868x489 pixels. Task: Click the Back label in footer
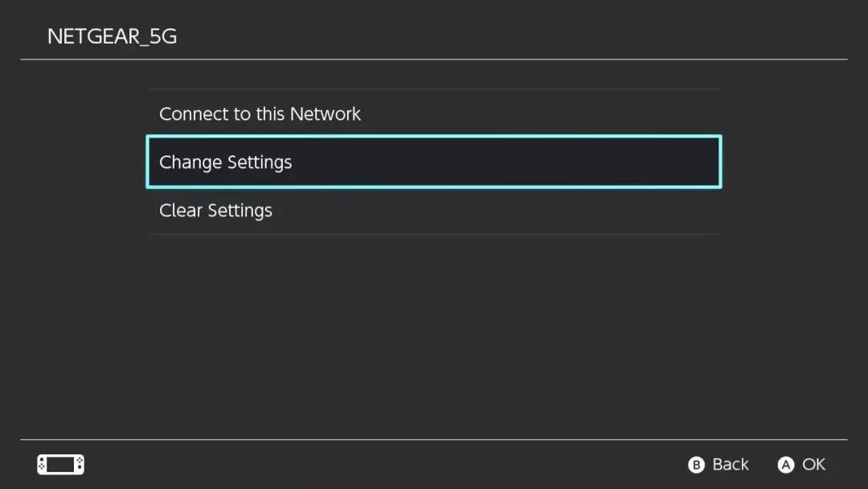730,465
